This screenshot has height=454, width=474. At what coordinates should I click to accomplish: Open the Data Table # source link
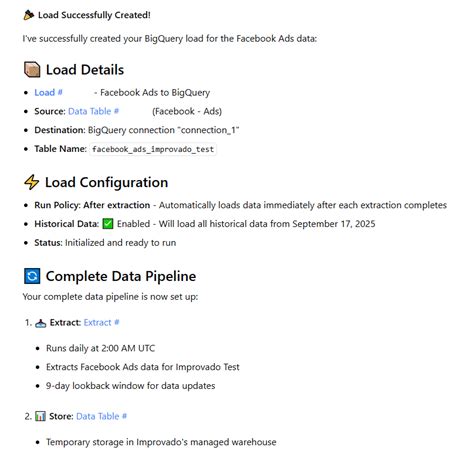[93, 111]
